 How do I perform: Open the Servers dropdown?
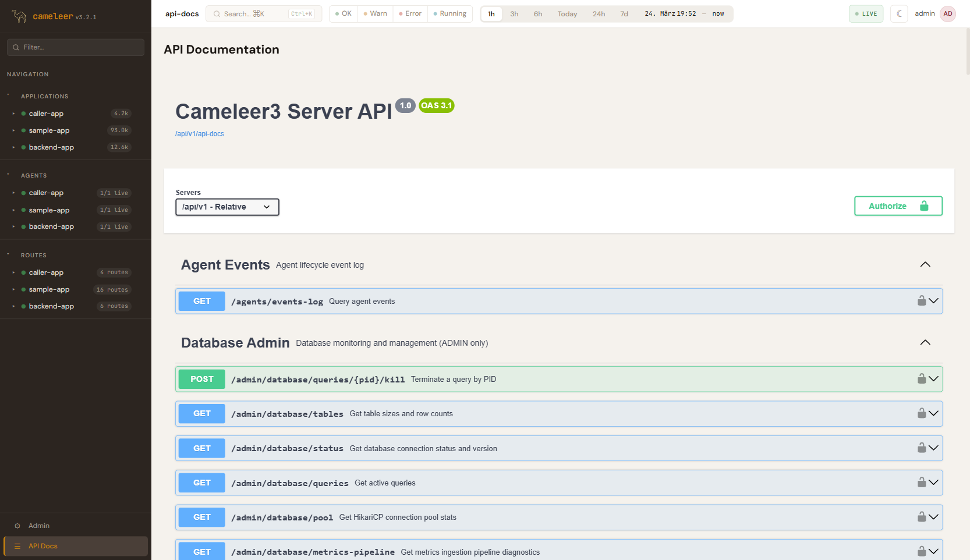click(x=227, y=207)
